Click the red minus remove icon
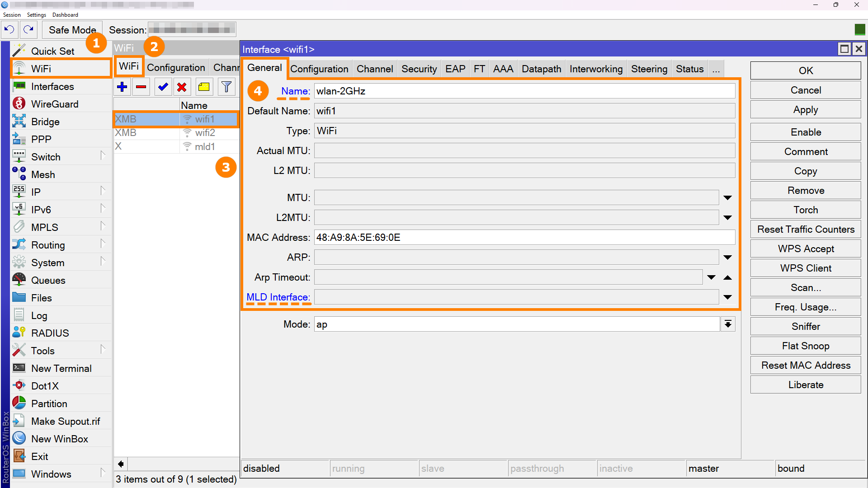This screenshot has width=868, height=488. [141, 87]
